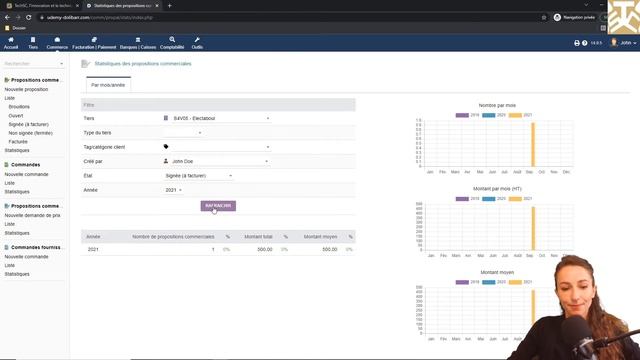Select the Statistiques des propositions browser tab

[x=121, y=6]
